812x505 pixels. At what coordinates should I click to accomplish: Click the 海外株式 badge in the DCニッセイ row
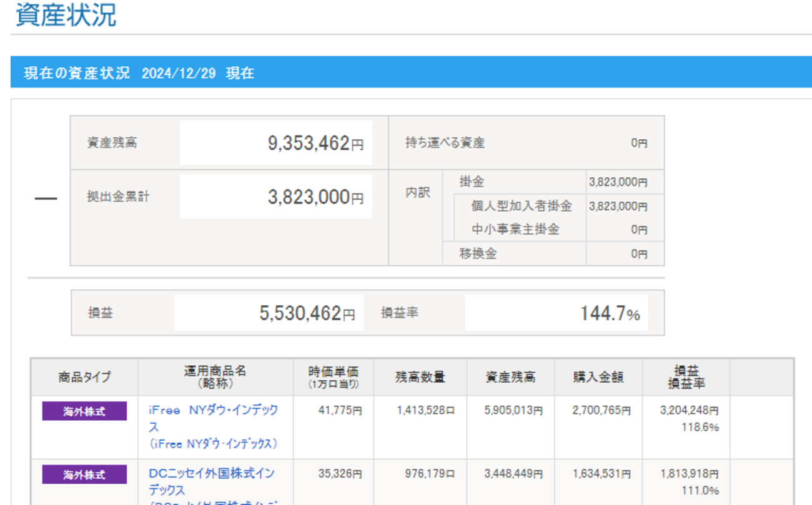(84, 474)
